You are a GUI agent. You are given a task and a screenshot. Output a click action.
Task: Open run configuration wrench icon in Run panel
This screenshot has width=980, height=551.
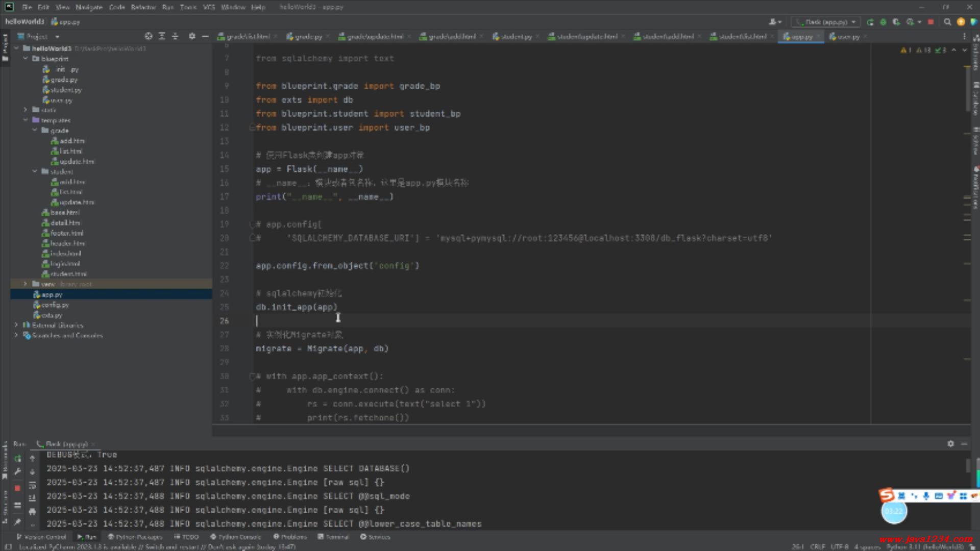tap(18, 471)
